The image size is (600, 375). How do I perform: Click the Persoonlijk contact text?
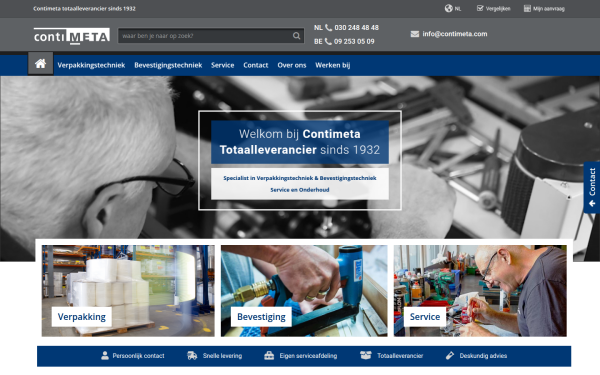pos(138,356)
